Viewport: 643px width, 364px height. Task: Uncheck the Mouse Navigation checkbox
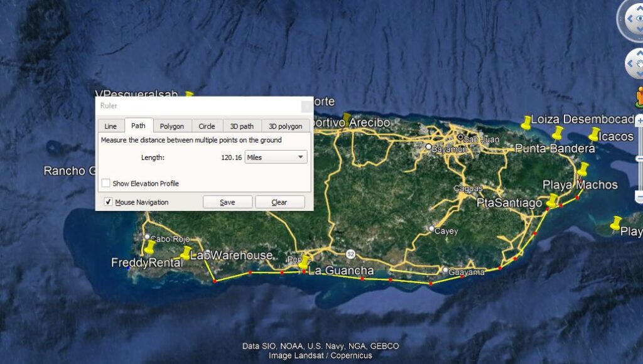pos(108,202)
